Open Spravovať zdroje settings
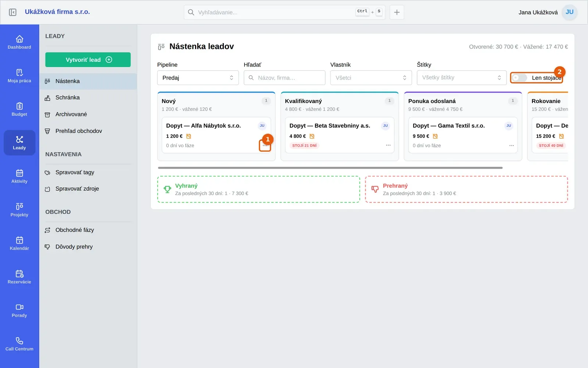The height and width of the screenshot is (368, 588). tap(88, 189)
